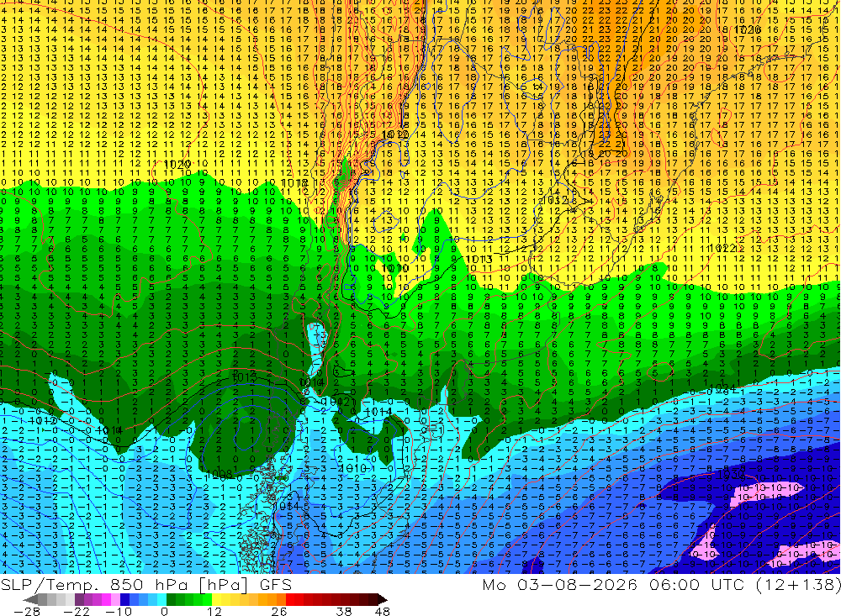Image resolution: width=841 pixels, height=616 pixels.
Task: Click the dark maroon right arrow of the color scale
Action: [383, 599]
